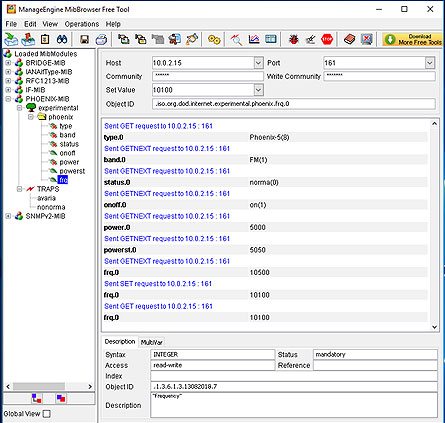This screenshot has height=423, width=445.
Task: Open the Set Value dropdown arrow
Action: [x=258, y=90]
